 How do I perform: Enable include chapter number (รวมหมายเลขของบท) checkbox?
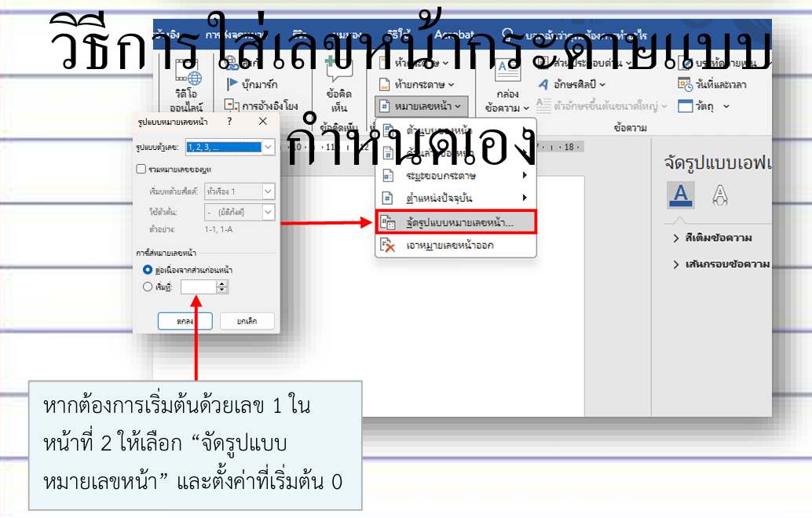(141, 169)
